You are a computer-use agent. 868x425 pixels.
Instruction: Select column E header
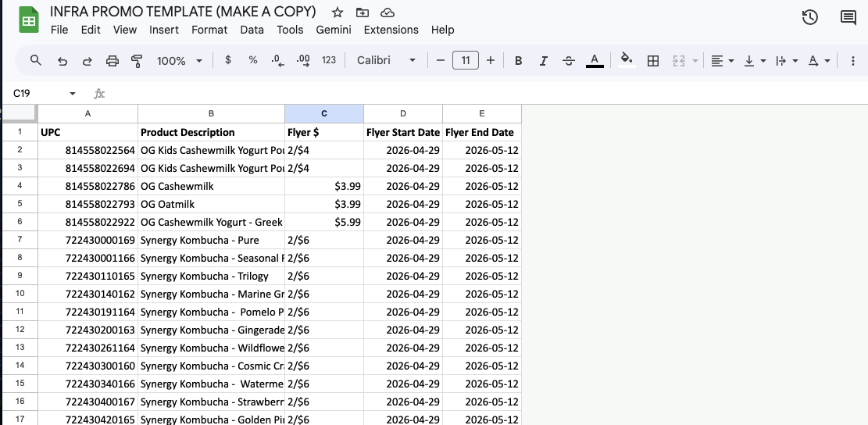[482, 113]
